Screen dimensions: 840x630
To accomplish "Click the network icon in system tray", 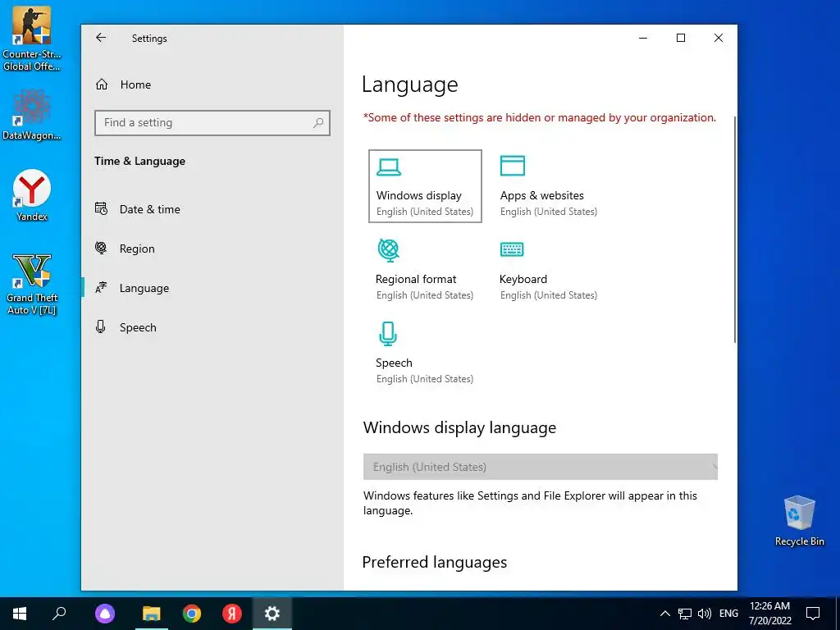I will (685, 614).
